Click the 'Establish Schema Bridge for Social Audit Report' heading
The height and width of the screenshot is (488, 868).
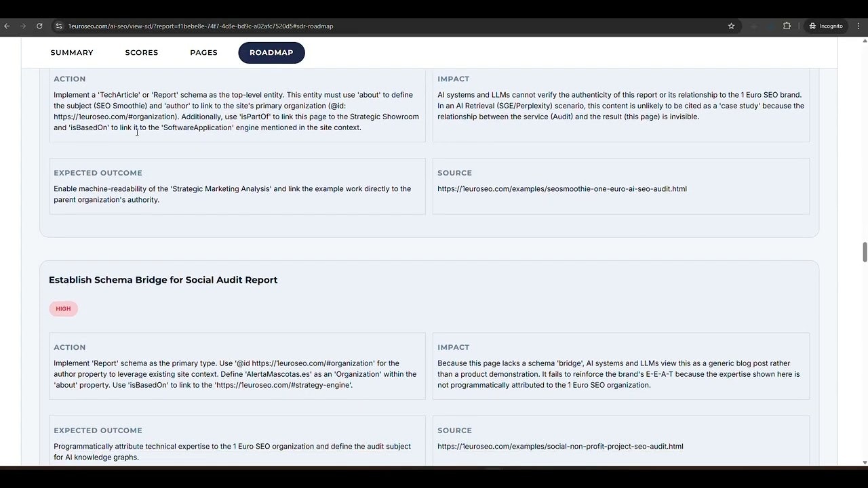coord(163,280)
